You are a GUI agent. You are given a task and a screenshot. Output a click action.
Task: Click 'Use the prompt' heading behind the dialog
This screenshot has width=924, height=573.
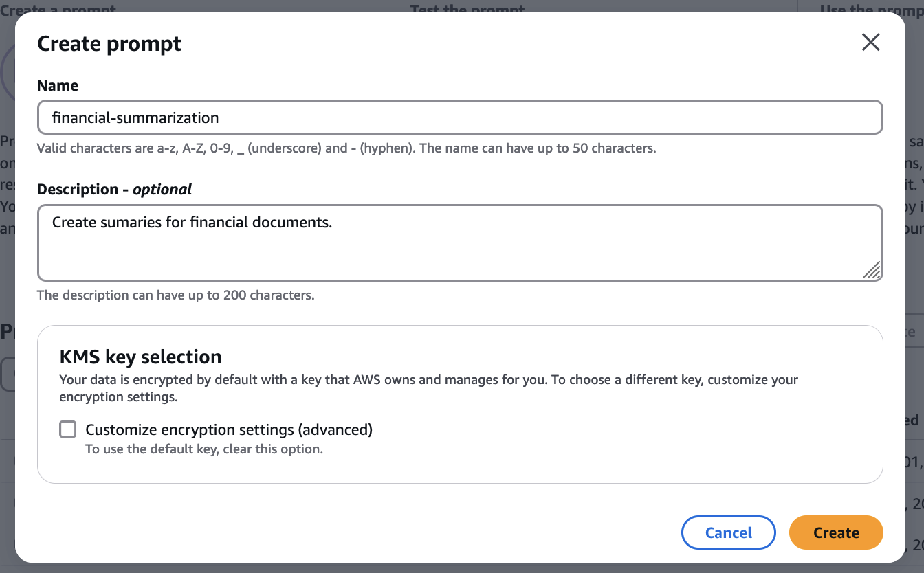870,9
